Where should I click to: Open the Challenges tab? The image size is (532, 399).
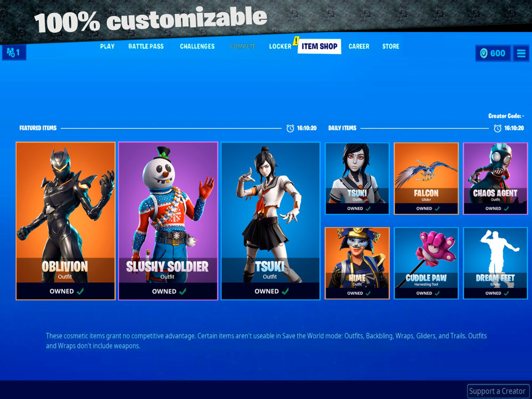click(x=197, y=46)
